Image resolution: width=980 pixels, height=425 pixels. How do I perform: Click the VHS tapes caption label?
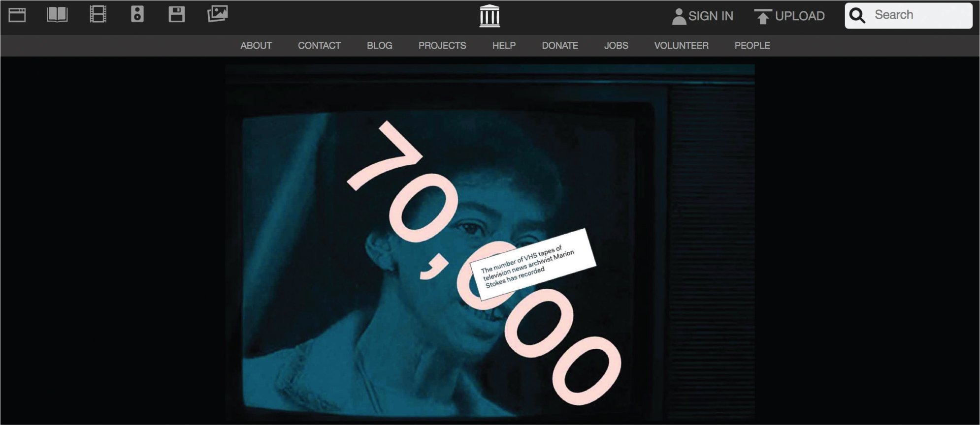pos(533,265)
